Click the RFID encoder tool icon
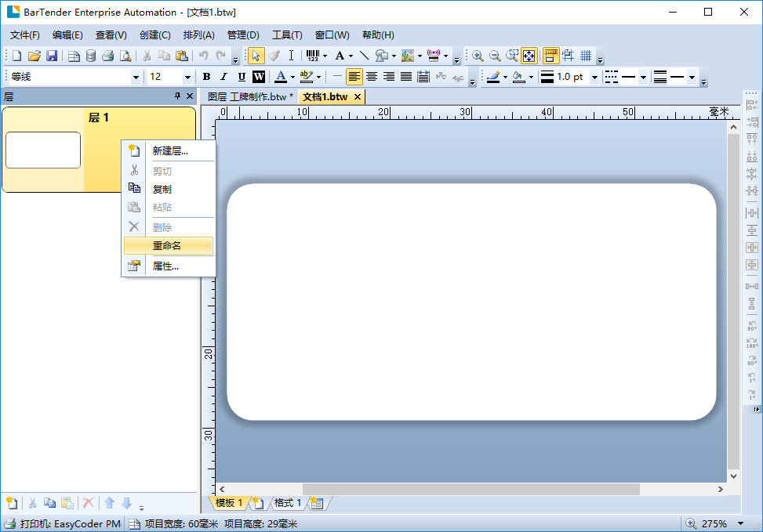The width and height of the screenshot is (763, 532). click(434, 56)
